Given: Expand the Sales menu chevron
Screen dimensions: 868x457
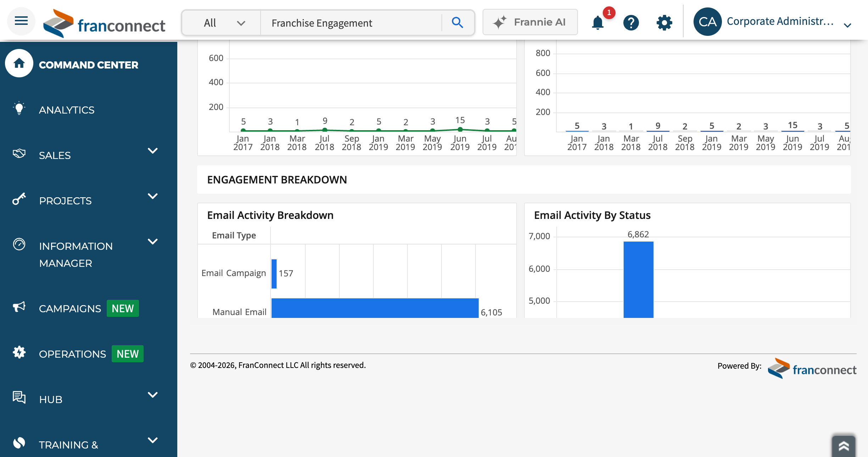Looking at the screenshot, I should tap(152, 151).
